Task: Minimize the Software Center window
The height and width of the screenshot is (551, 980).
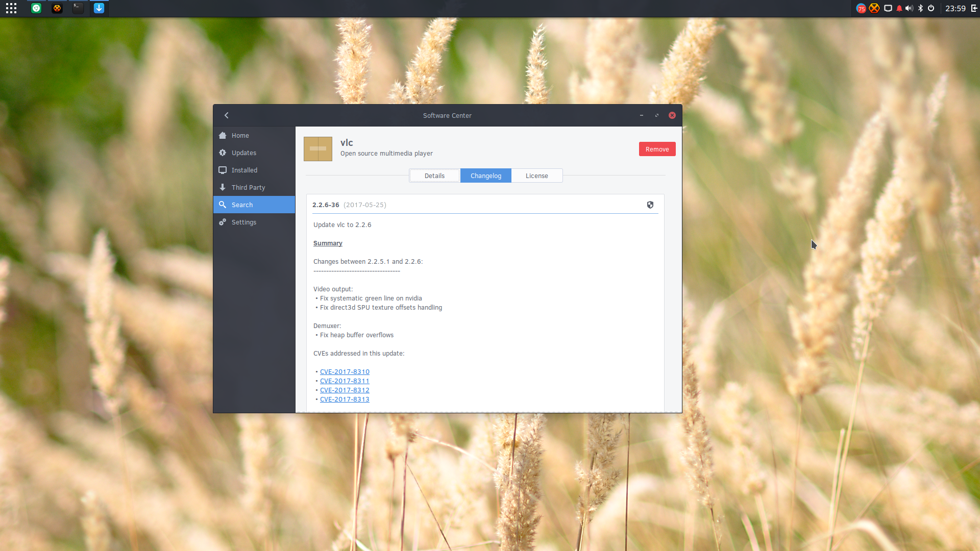Action: point(642,116)
